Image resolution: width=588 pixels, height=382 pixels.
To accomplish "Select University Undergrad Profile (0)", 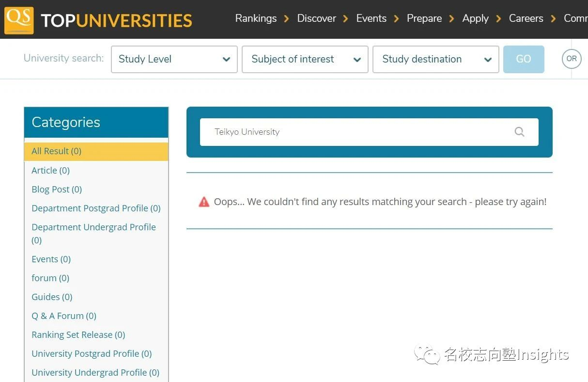I will point(95,372).
